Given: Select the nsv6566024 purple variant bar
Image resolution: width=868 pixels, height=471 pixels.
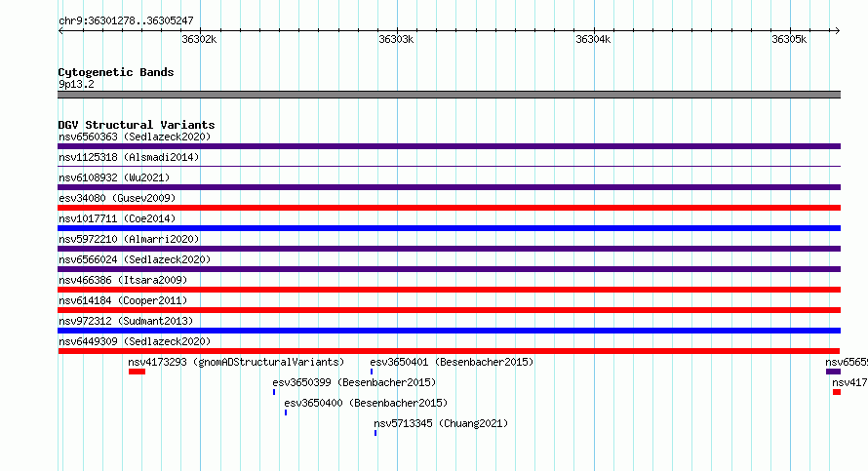Looking at the screenshot, I should click(449, 269).
